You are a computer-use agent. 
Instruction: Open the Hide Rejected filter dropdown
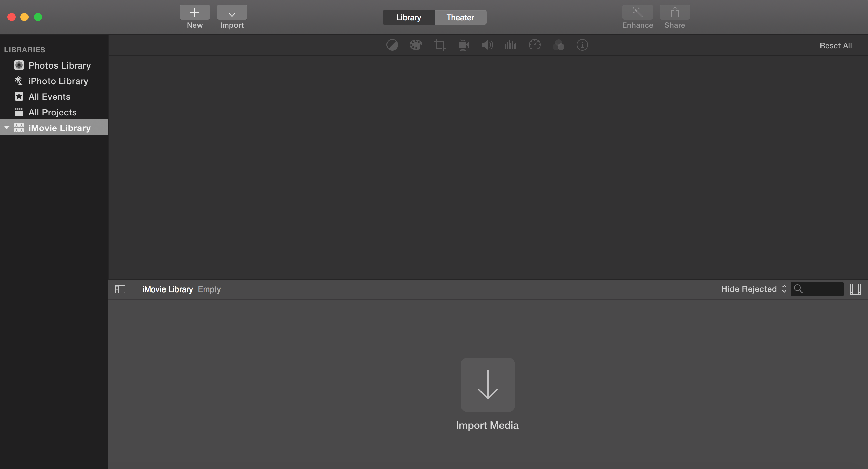pyautogui.click(x=753, y=289)
